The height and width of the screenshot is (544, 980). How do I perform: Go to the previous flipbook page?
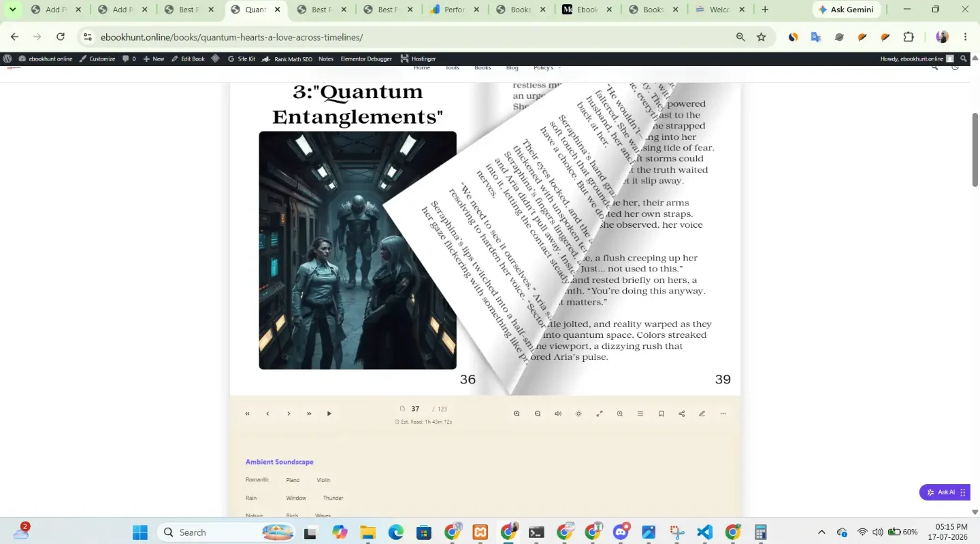point(267,413)
